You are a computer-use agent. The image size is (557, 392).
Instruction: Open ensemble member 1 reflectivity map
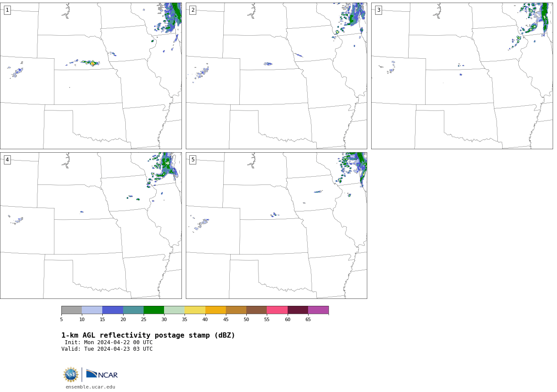tap(91, 76)
